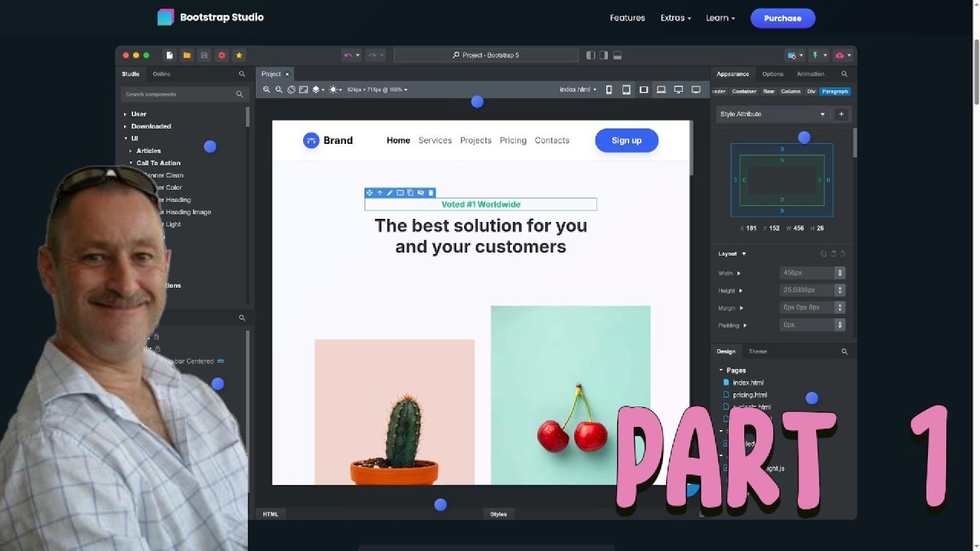Click the duplicate icon on selection toolbar
The height and width of the screenshot is (551, 980).
pyautogui.click(x=410, y=193)
